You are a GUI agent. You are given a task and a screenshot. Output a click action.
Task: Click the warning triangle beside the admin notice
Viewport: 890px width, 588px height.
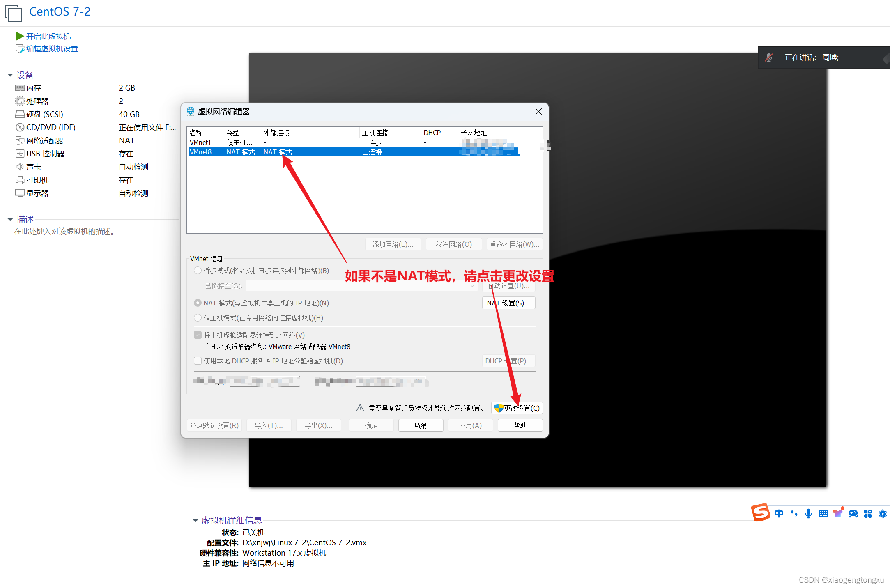(360, 408)
